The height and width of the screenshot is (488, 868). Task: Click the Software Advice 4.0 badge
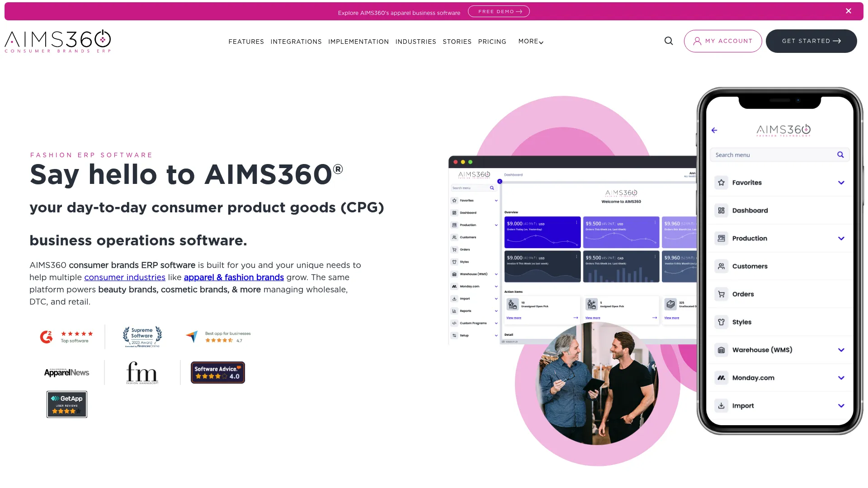coord(218,373)
